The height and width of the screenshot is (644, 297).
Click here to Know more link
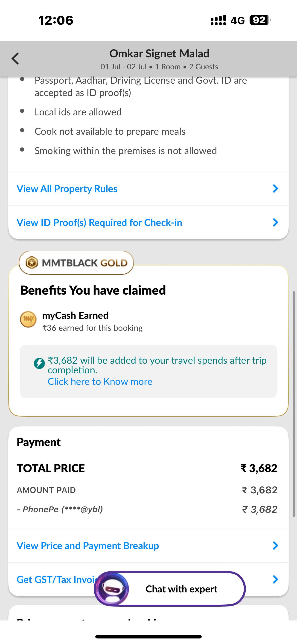coord(100,381)
